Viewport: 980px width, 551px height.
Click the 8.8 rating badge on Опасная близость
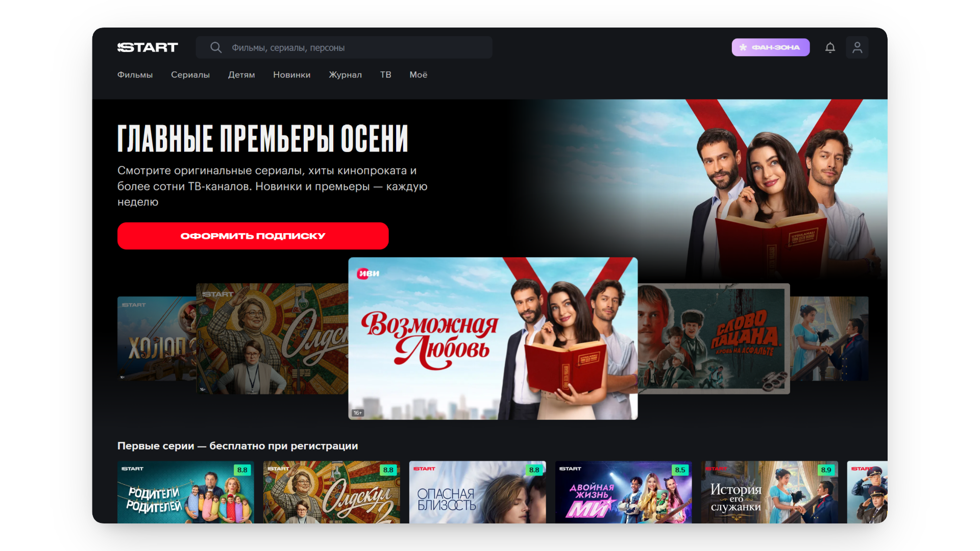[x=534, y=470]
